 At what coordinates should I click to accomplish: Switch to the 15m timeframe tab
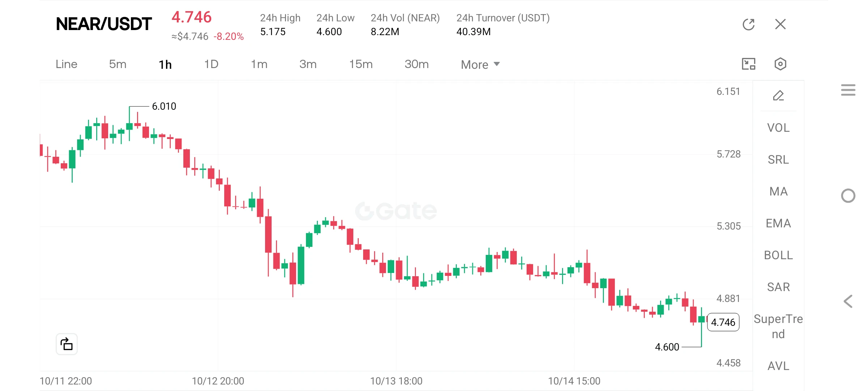(361, 64)
